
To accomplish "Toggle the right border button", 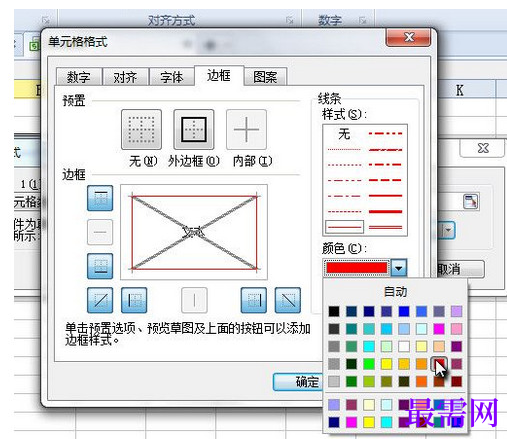I will tap(254, 300).
